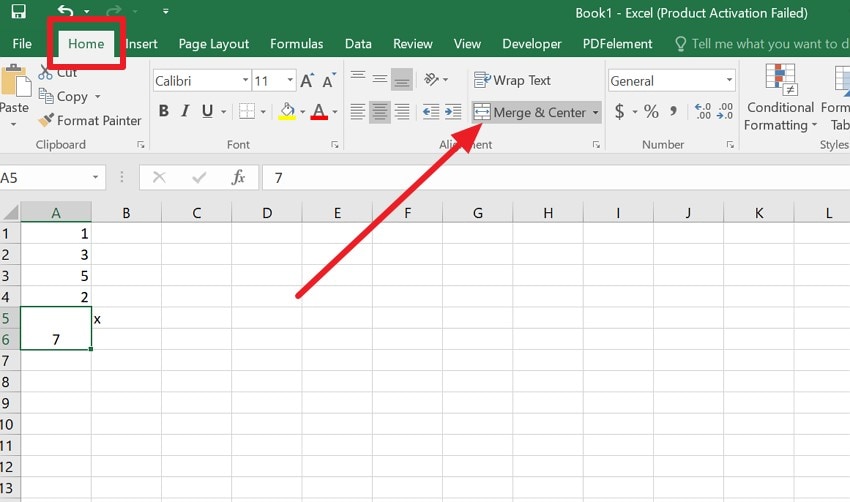This screenshot has width=850, height=502.
Task: Apply the red Font Color
Action: [319, 111]
